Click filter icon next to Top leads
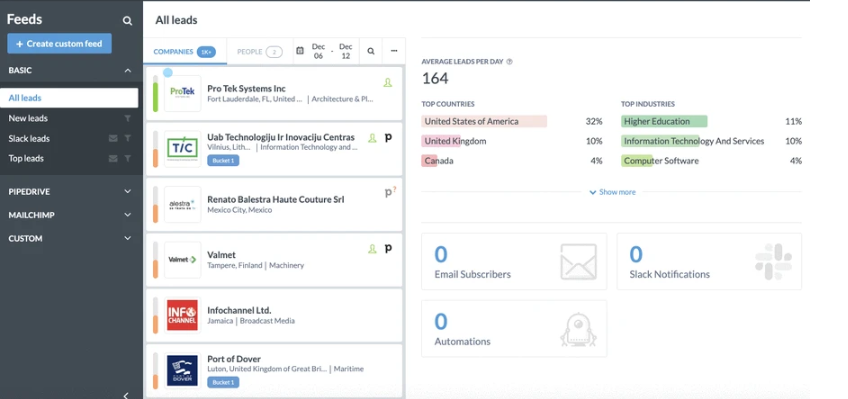This screenshot has height=399, width=848. [128, 158]
